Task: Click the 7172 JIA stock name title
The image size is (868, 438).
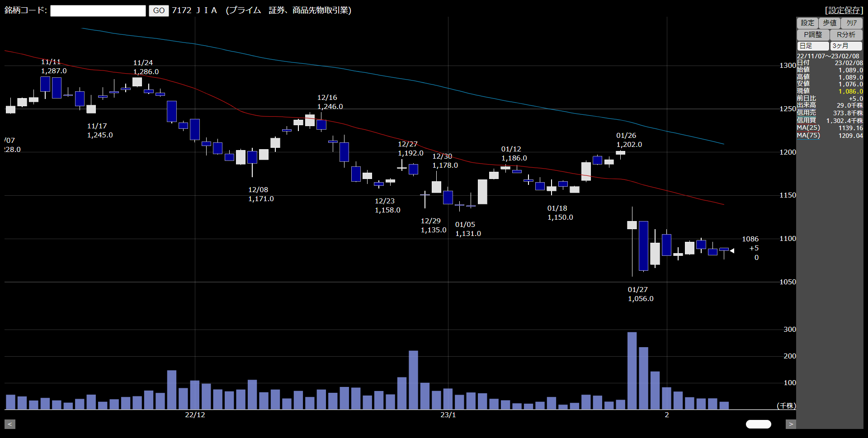Action: [261, 10]
